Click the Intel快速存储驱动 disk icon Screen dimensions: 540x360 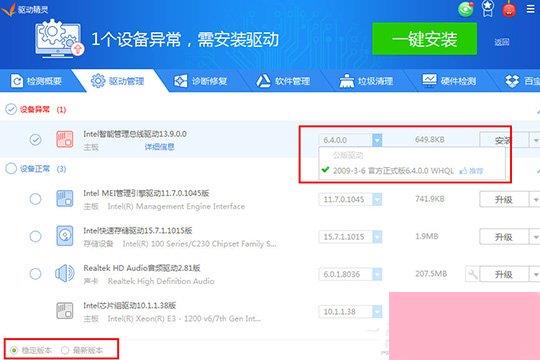tap(65, 236)
